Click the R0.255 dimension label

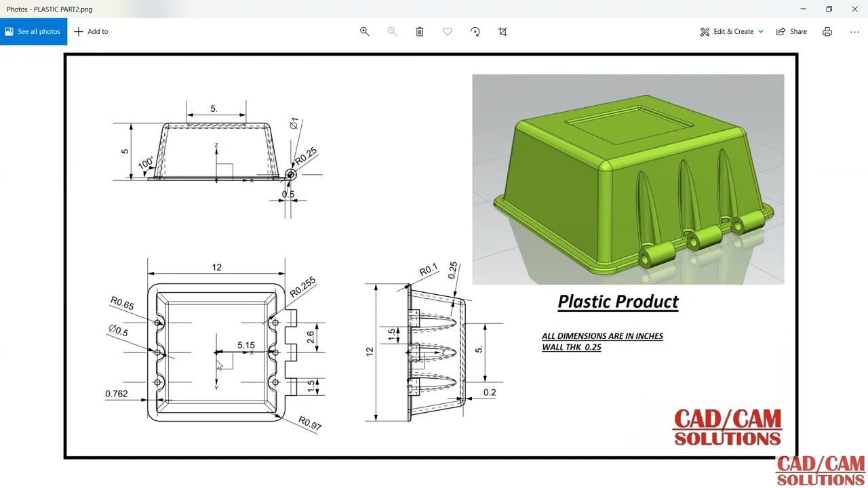303,287
